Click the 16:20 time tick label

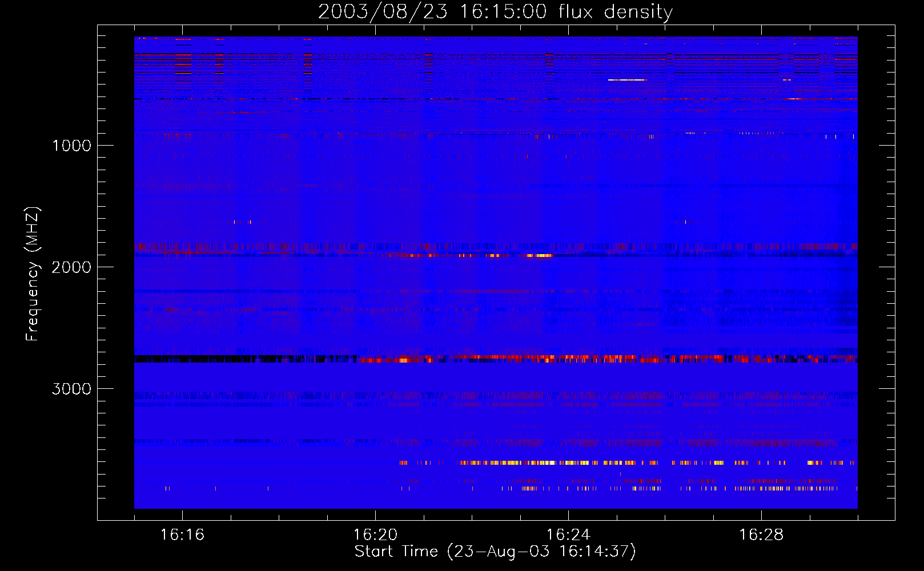(x=375, y=535)
